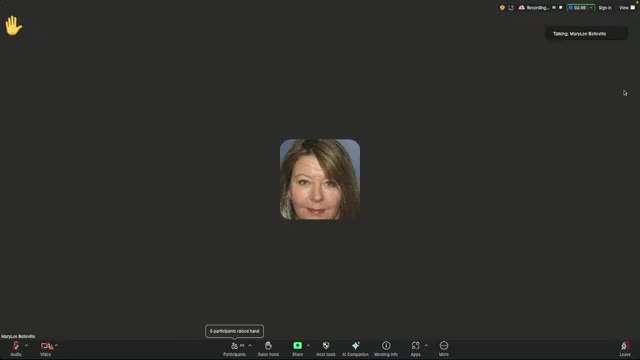The width and height of the screenshot is (640, 360).
Task: Click MaryLee Belleville's profile picture
Action: (320, 179)
